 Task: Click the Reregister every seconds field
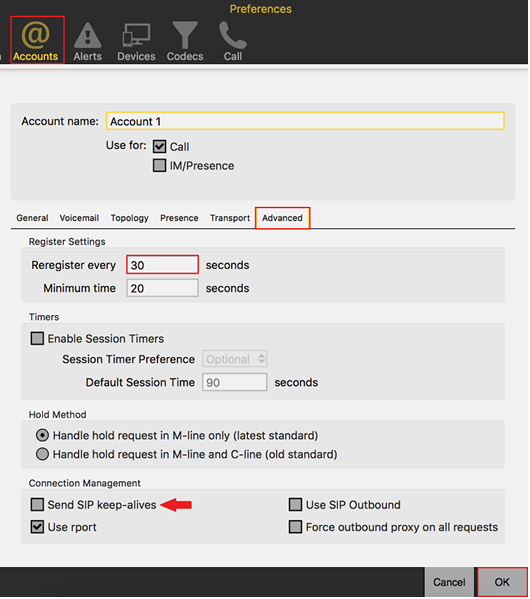162,265
